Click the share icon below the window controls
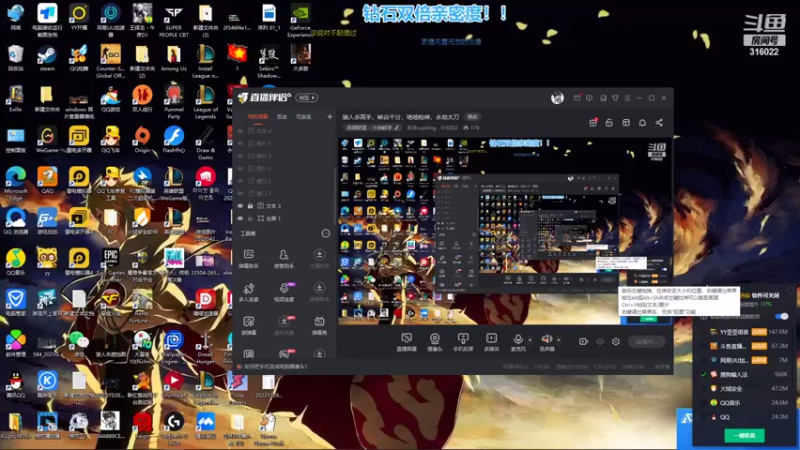 tap(659, 122)
